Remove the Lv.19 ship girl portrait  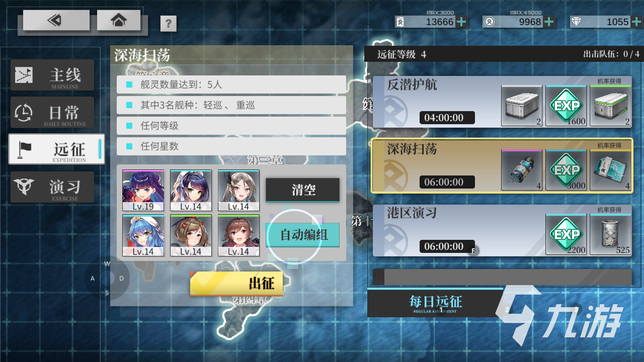143,190
